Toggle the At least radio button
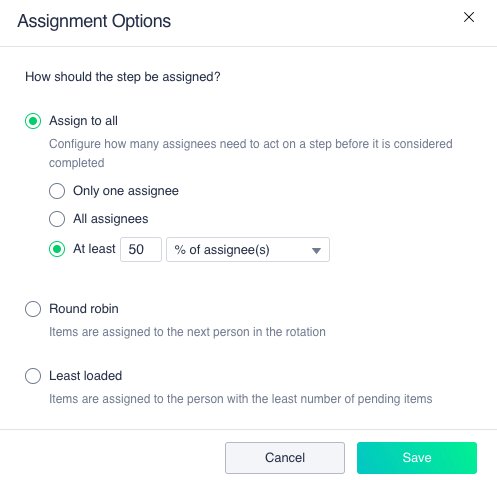This screenshot has height=480, width=497. pyautogui.click(x=57, y=249)
